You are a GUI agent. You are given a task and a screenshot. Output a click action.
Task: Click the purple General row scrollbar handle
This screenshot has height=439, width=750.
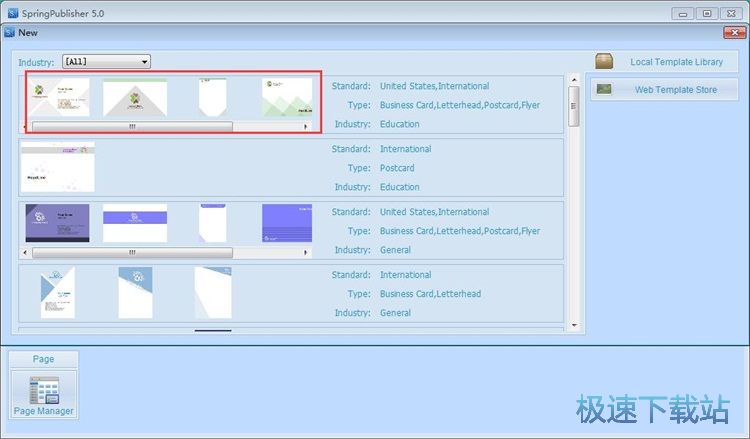pyautogui.click(x=132, y=252)
